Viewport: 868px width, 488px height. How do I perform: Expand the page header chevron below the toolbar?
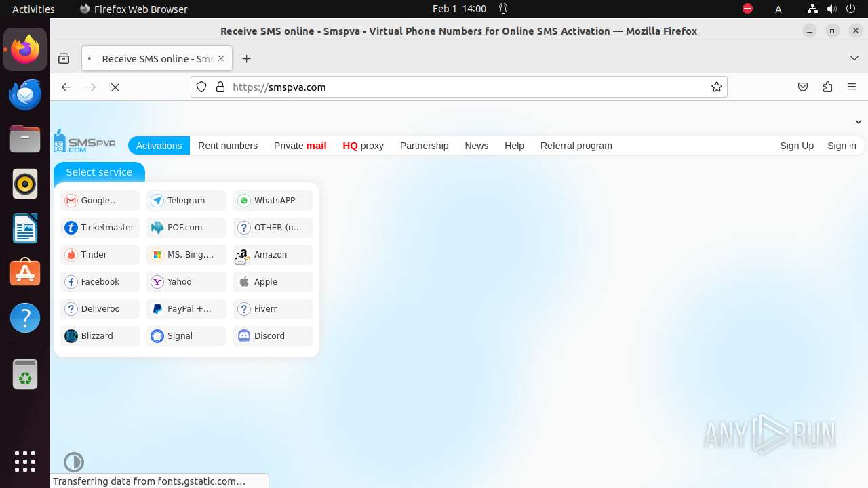click(x=859, y=122)
